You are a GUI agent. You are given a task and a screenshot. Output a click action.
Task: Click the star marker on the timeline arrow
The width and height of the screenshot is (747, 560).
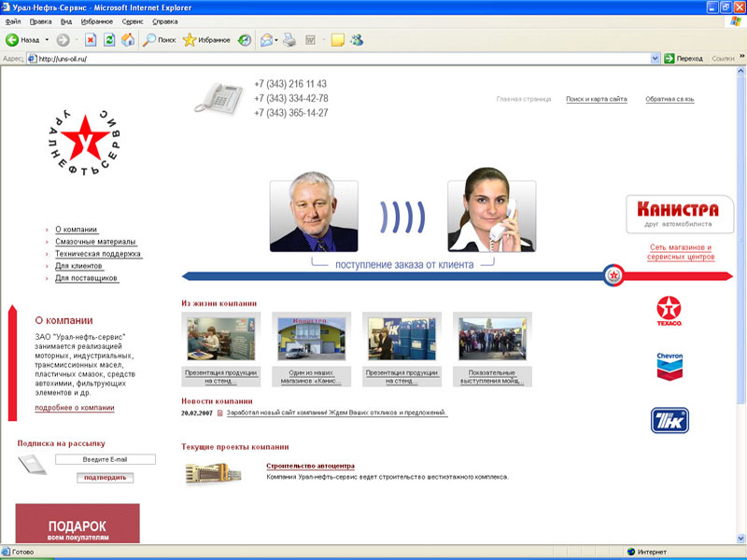[613, 275]
